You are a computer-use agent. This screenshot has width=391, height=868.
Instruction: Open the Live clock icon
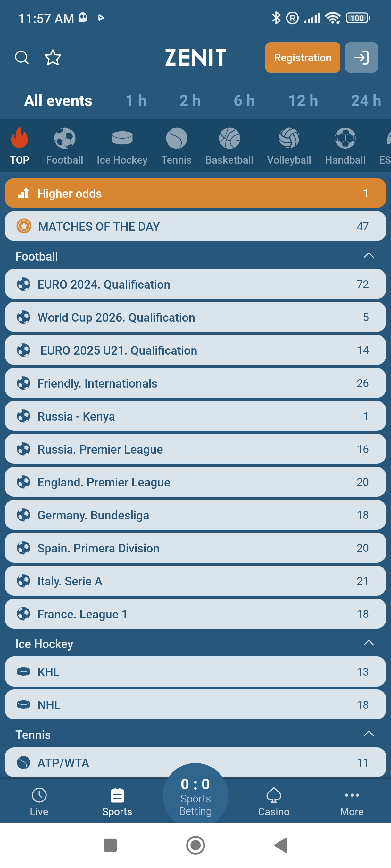tap(39, 796)
